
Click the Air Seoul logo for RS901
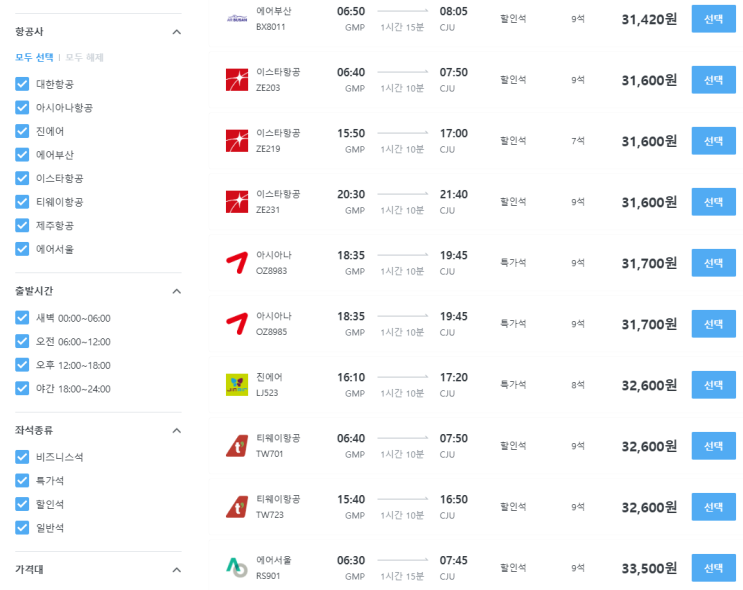(237, 567)
